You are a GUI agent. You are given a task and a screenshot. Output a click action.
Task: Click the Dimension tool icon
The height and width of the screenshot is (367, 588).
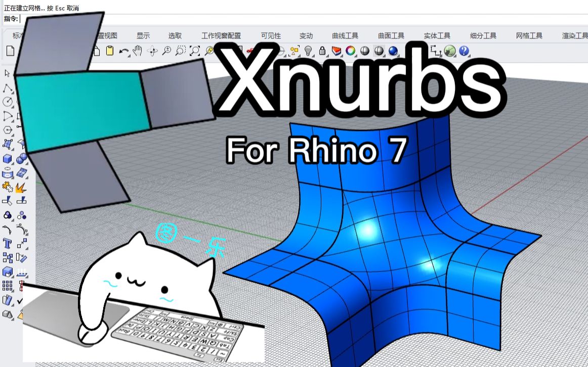pyautogui.click(x=436, y=51)
